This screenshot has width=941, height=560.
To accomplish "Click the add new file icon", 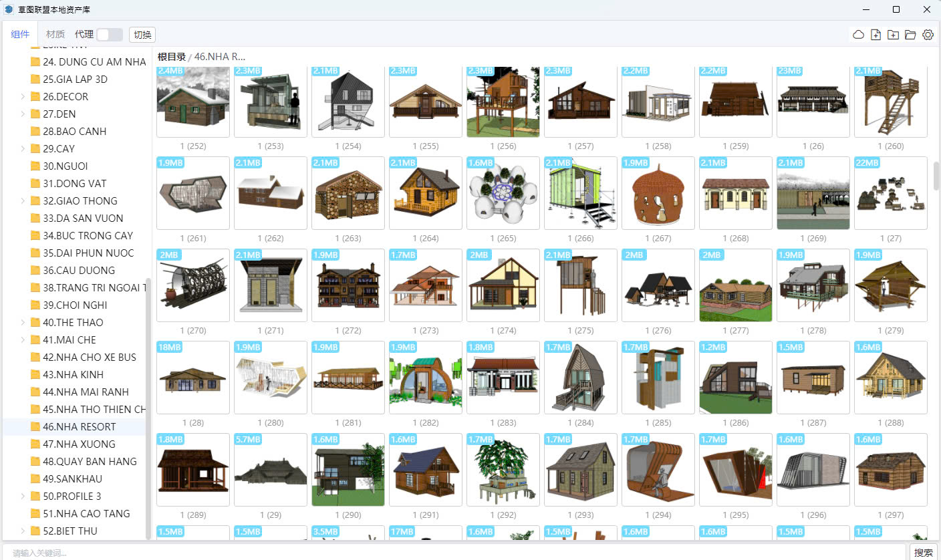I will pos(876,35).
